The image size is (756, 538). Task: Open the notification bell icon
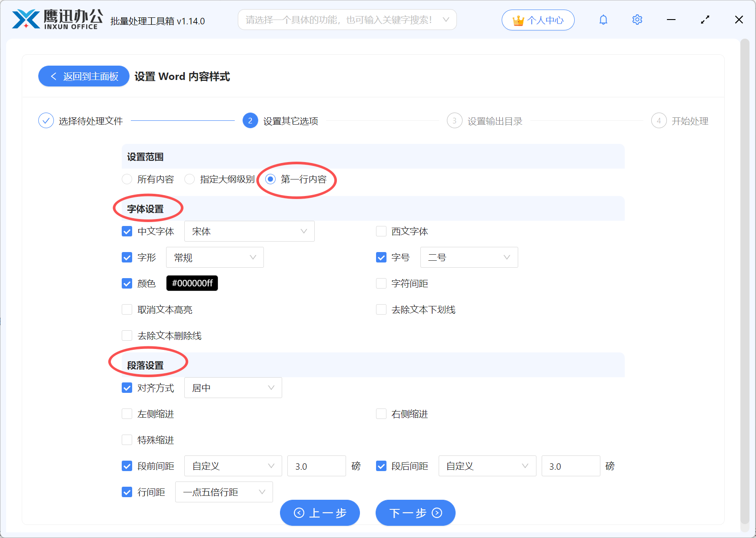[x=603, y=20]
